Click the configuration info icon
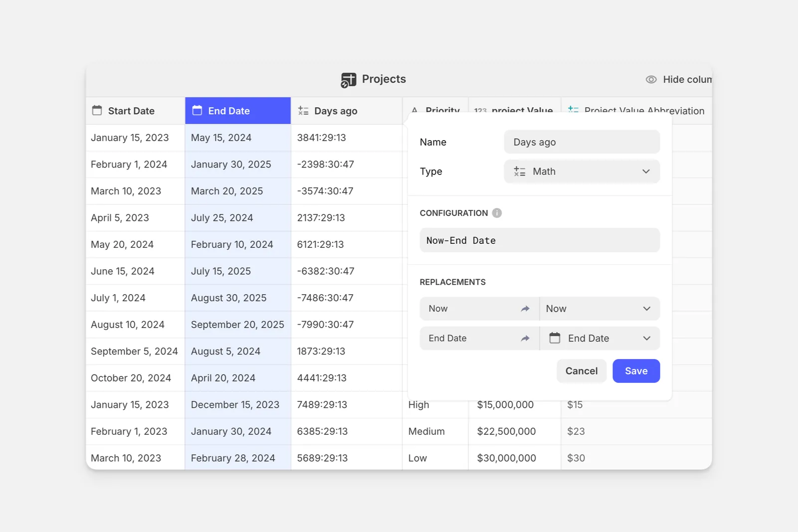798x532 pixels. click(x=497, y=213)
